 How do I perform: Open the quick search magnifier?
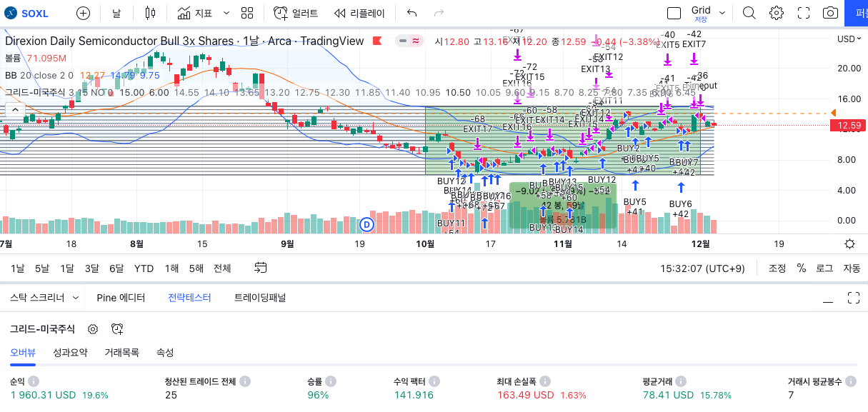[749, 13]
